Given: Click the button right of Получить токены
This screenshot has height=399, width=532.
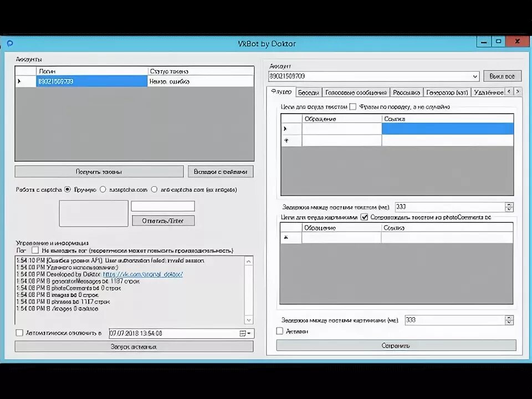Looking at the screenshot, I should click(x=221, y=172).
